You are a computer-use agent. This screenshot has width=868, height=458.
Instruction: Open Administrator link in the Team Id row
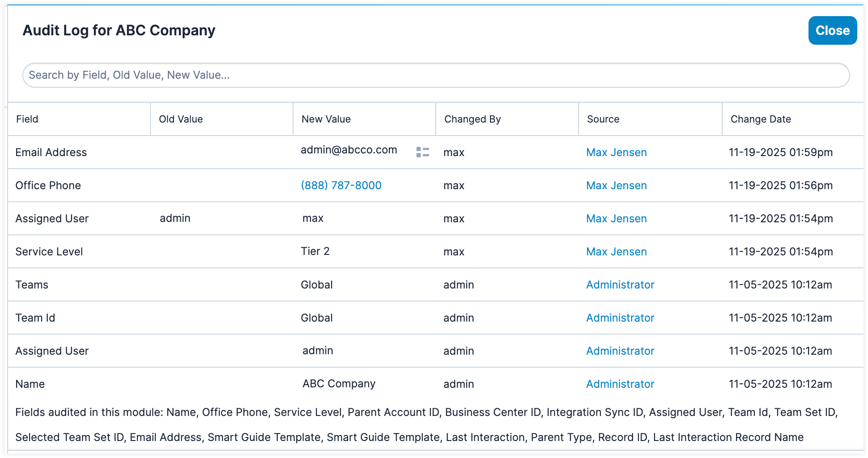620,318
